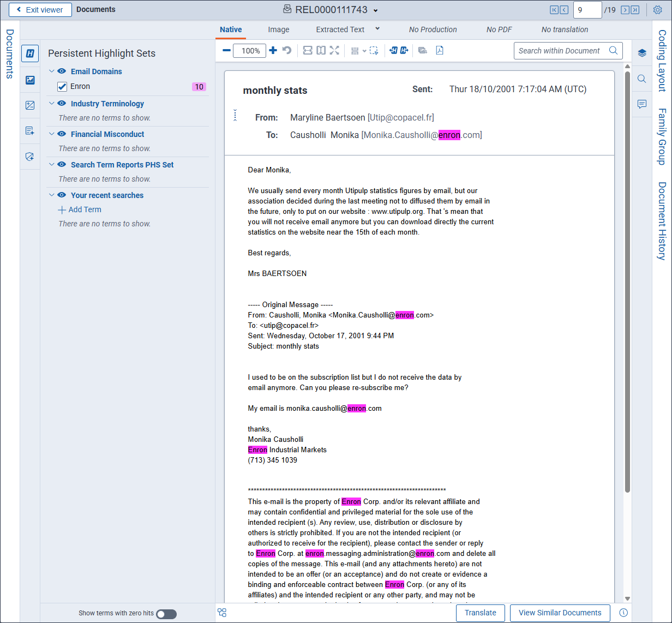Open the image panel icon in left sidebar

click(x=30, y=80)
